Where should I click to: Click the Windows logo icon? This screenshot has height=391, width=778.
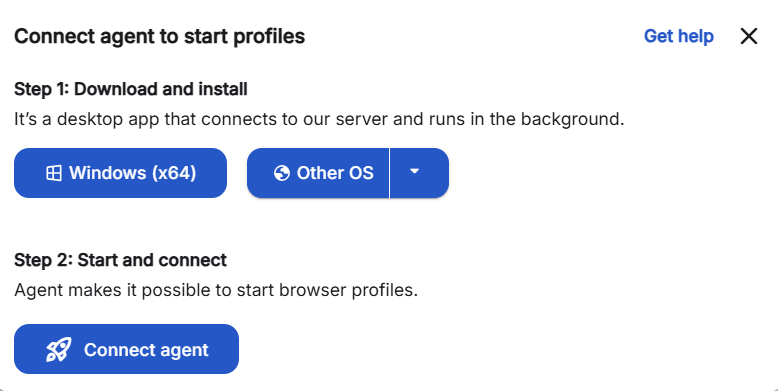[54, 173]
